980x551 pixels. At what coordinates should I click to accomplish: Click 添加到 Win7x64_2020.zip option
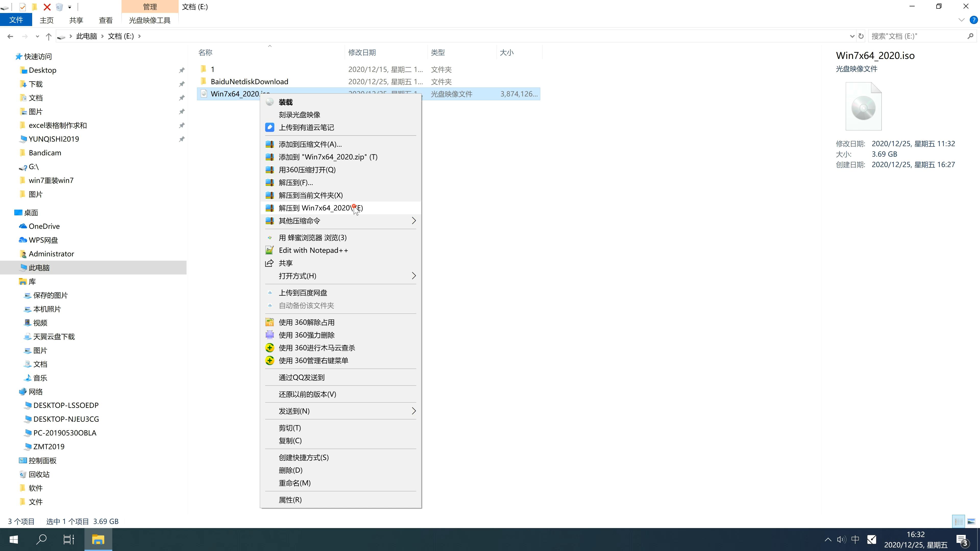point(328,157)
